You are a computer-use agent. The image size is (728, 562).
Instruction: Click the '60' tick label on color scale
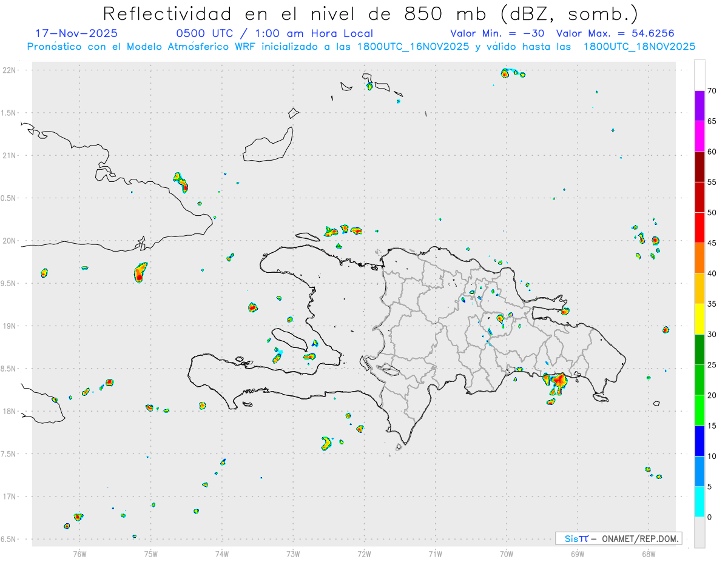(712, 152)
